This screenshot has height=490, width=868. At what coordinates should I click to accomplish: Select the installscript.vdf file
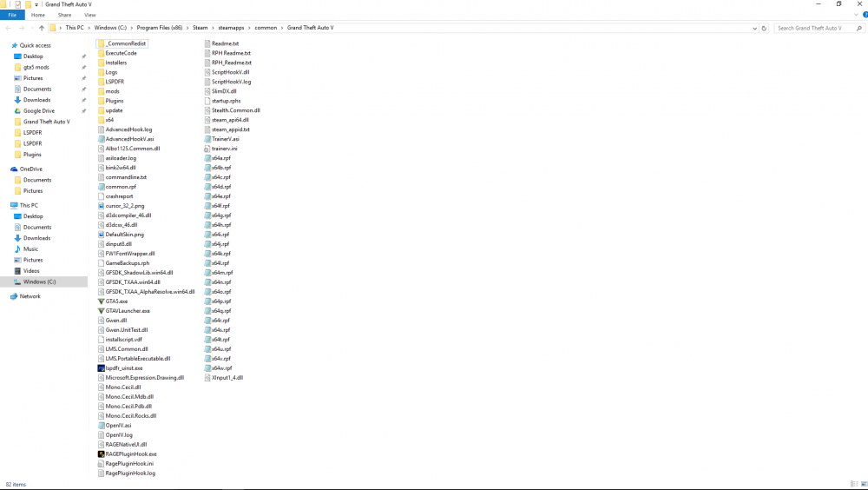124,340
